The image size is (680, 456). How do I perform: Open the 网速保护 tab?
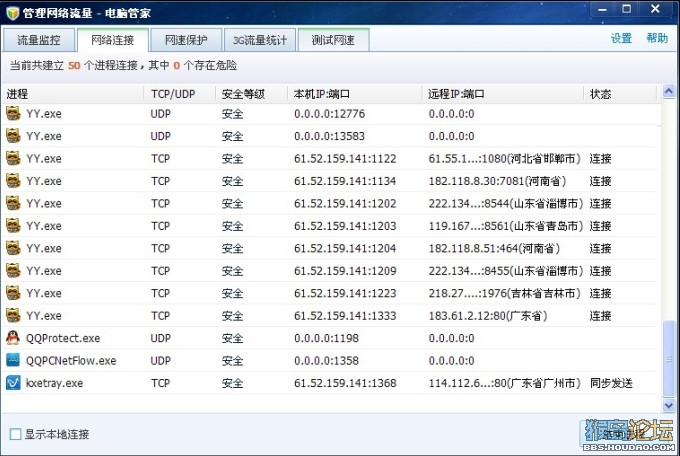(186, 40)
